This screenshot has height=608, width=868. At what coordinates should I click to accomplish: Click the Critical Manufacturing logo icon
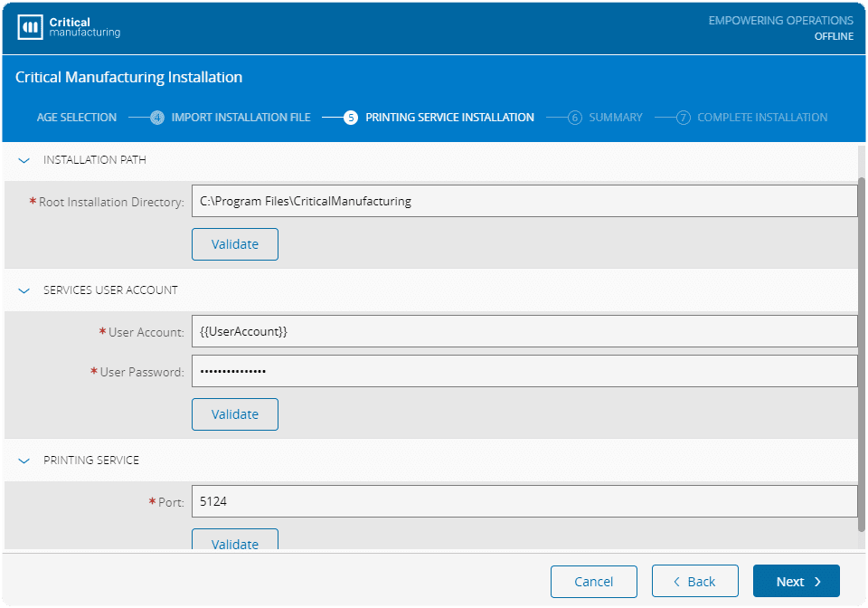pos(30,27)
